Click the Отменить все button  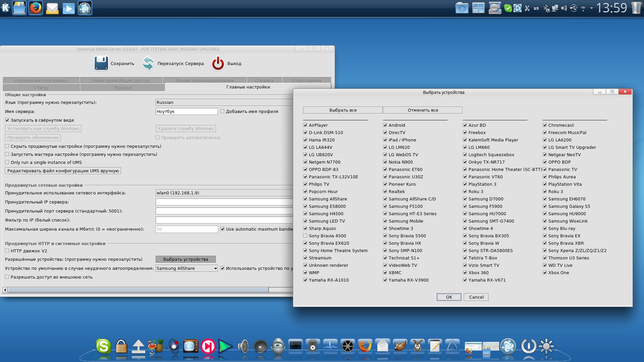pyautogui.click(x=423, y=110)
